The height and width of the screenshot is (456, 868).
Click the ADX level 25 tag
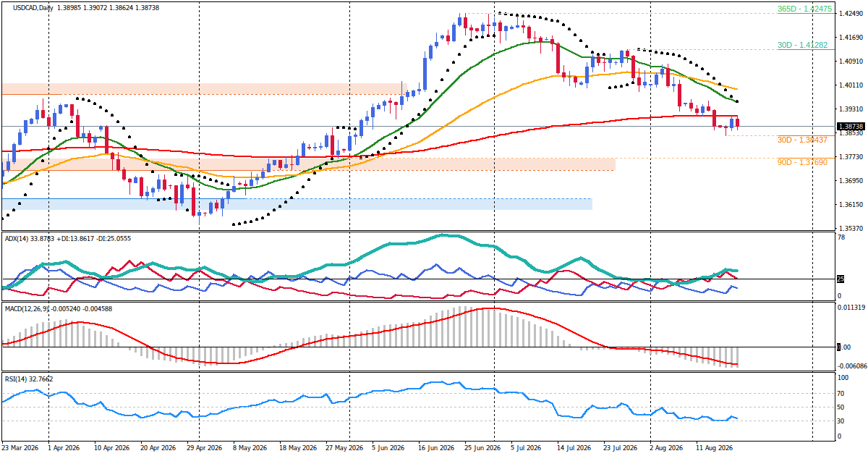coord(842,279)
